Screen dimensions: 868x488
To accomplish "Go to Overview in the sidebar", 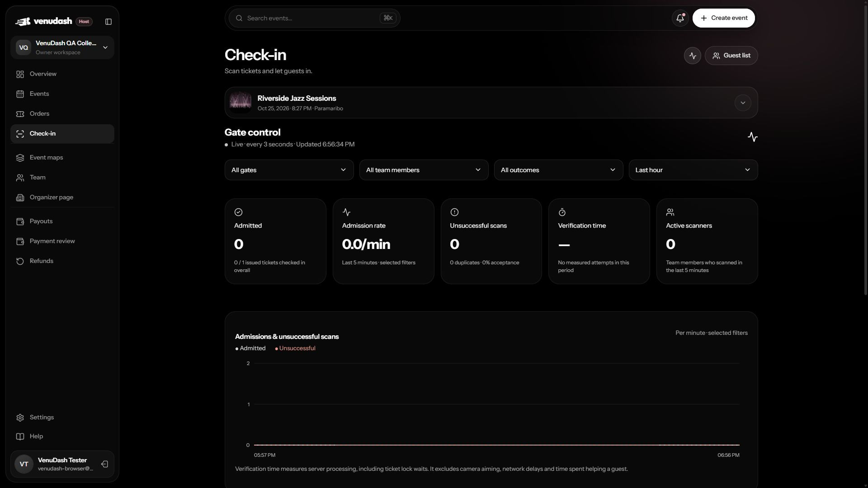I will [62, 74].
